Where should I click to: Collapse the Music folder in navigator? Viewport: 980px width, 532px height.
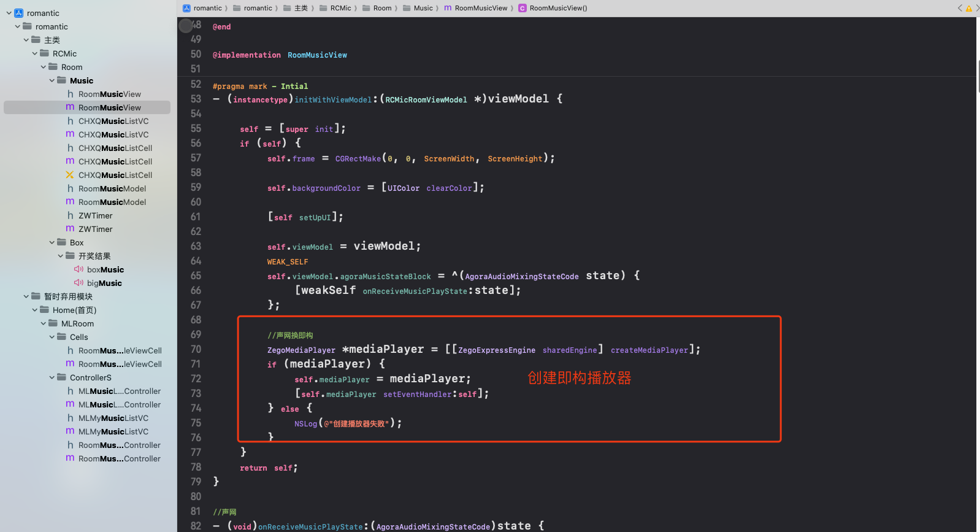point(52,80)
